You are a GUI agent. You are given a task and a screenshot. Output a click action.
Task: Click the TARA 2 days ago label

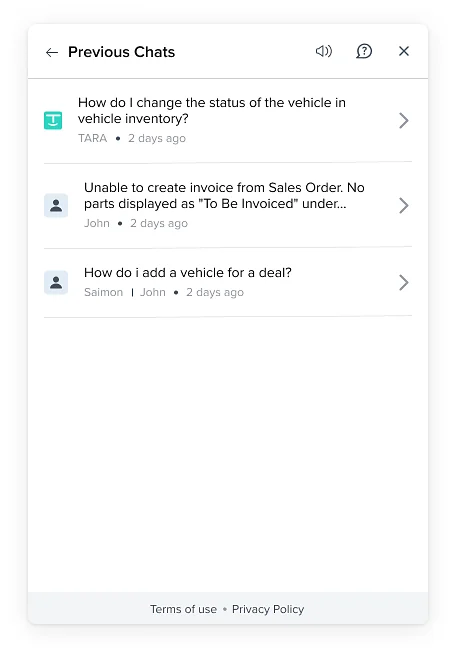(x=132, y=138)
